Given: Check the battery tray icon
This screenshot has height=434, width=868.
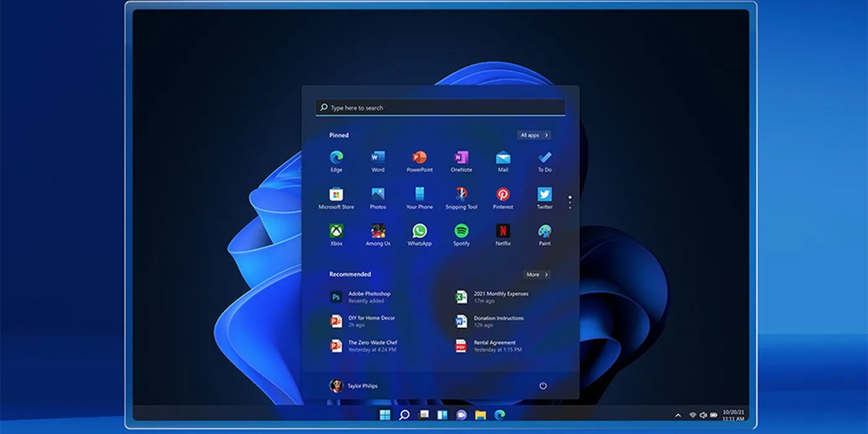Looking at the screenshot, I should pyautogui.click(x=713, y=415).
